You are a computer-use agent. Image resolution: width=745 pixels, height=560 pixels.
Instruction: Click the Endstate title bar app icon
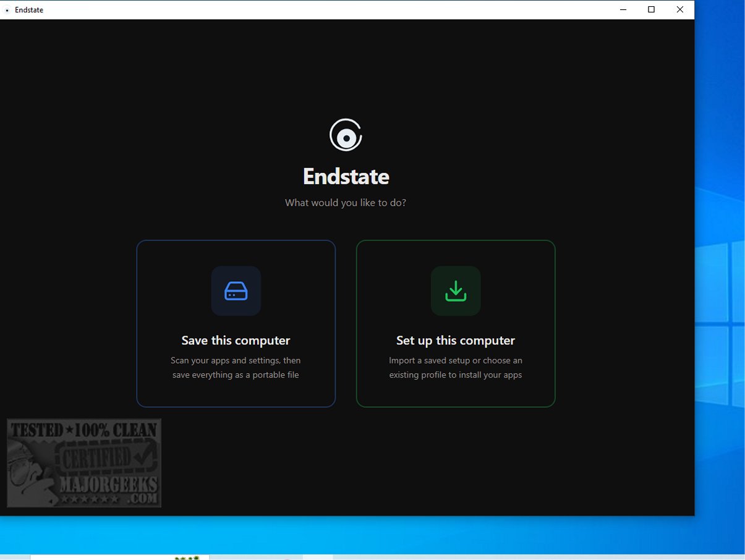click(7, 10)
